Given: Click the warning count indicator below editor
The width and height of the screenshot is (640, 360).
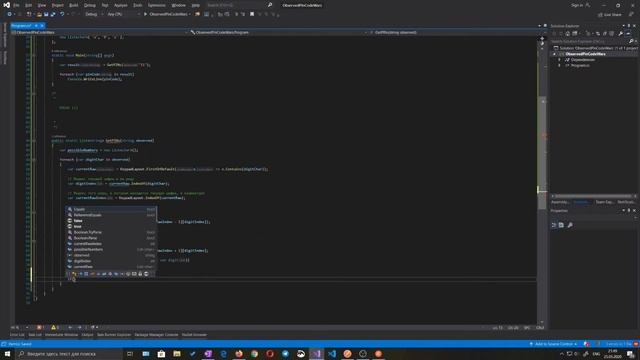Looking at the screenshot, I should point(55,327).
